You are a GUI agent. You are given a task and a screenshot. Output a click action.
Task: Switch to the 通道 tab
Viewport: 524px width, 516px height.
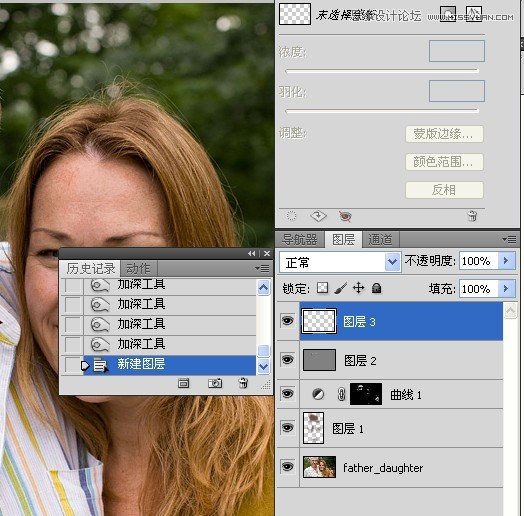click(x=380, y=239)
